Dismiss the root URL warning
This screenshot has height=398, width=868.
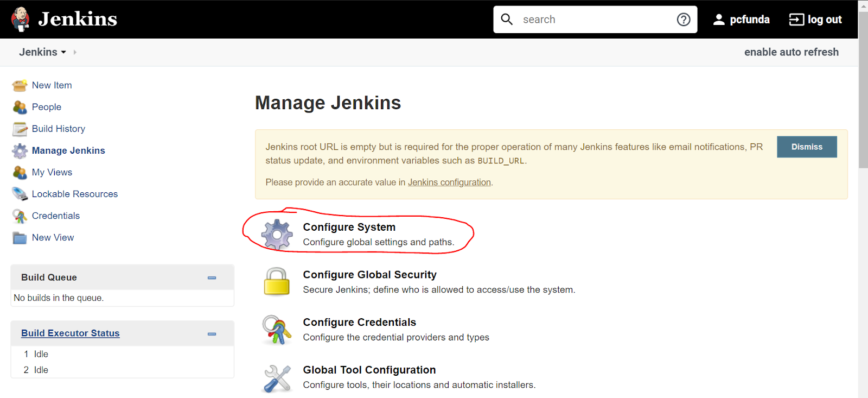click(807, 147)
